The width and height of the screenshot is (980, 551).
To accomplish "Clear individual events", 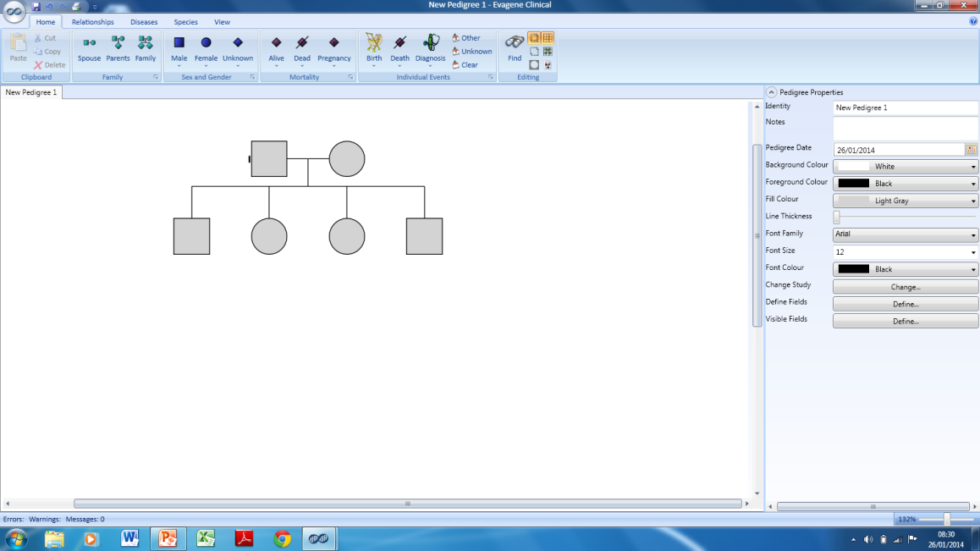I will tap(465, 64).
